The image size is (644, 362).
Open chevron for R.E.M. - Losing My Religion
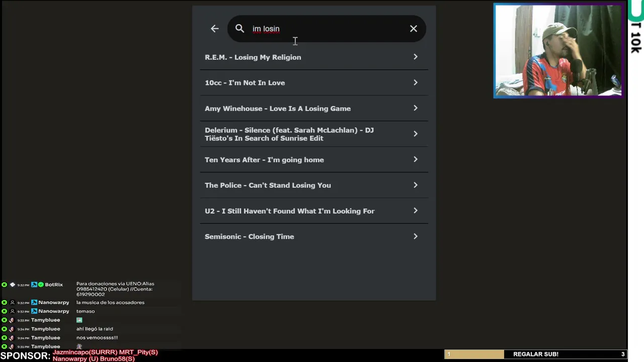(x=416, y=57)
